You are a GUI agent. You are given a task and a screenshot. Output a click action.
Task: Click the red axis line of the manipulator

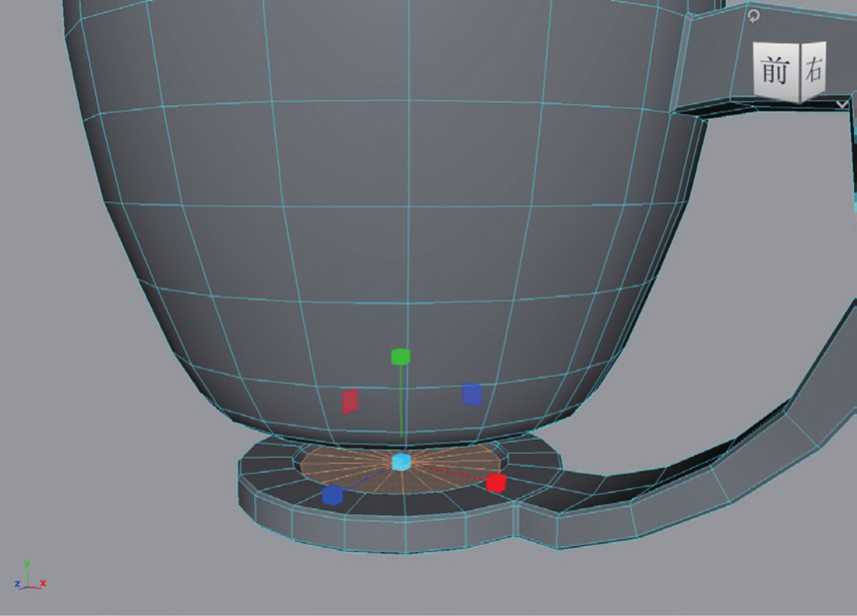452,473
